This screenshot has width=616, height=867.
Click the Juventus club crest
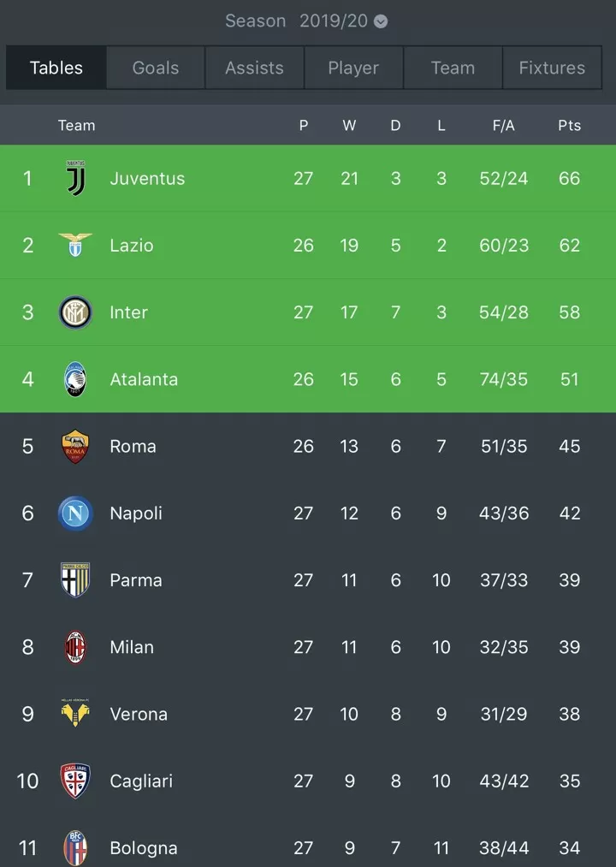click(76, 178)
